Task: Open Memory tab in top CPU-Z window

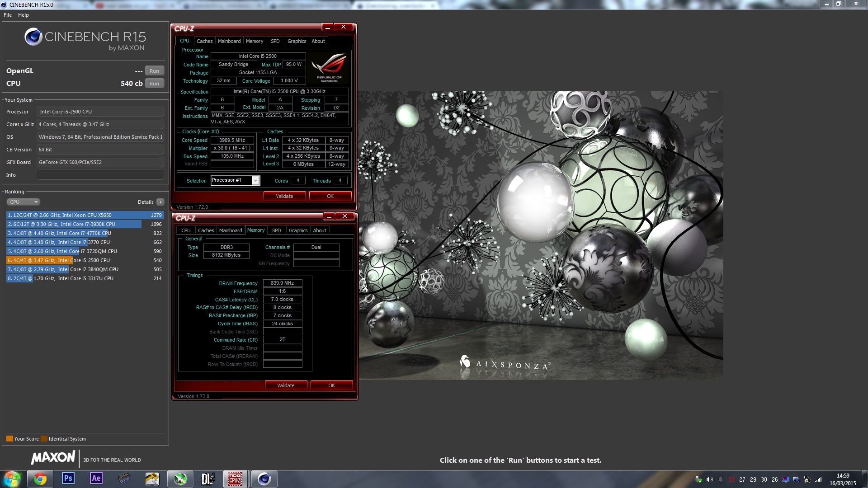Action: tap(255, 41)
